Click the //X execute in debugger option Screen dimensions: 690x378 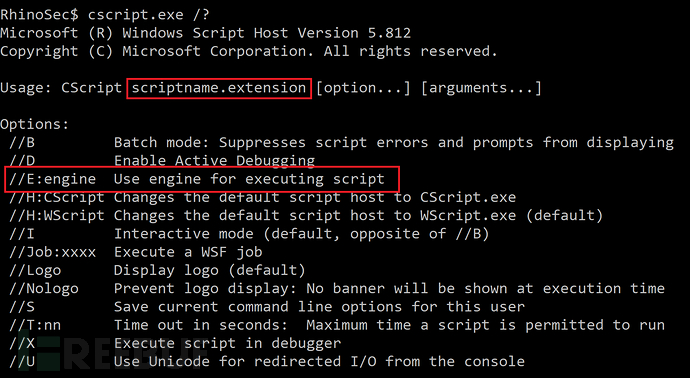22,343
